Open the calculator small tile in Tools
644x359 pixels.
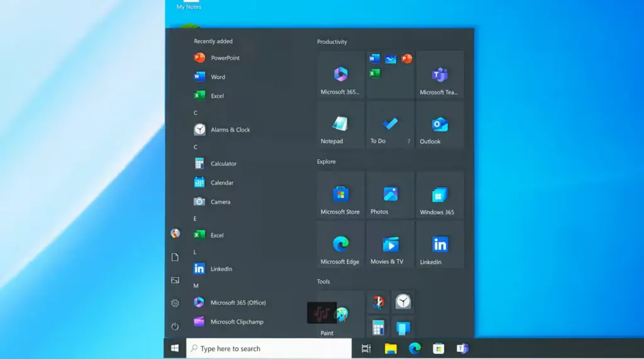pyautogui.click(x=378, y=328)
